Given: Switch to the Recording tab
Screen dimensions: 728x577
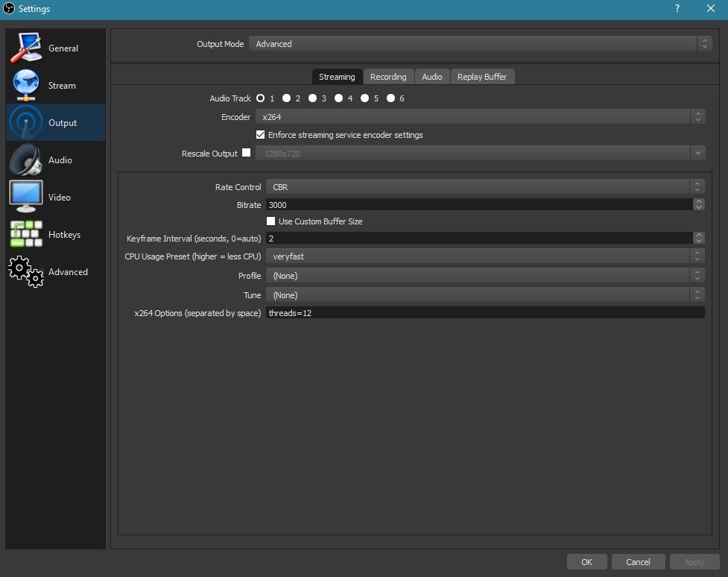Looking at the screenshot, I should click(x=388, y=77).
